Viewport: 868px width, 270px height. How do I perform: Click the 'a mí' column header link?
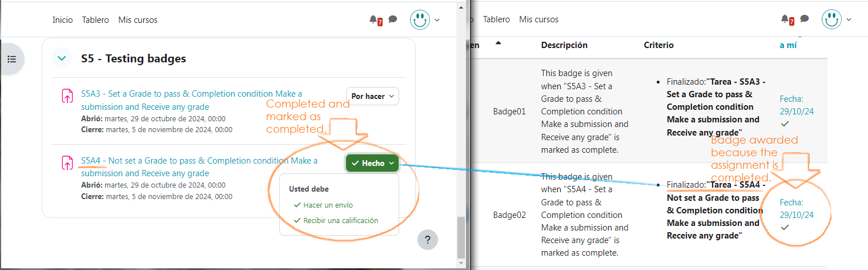788,45
